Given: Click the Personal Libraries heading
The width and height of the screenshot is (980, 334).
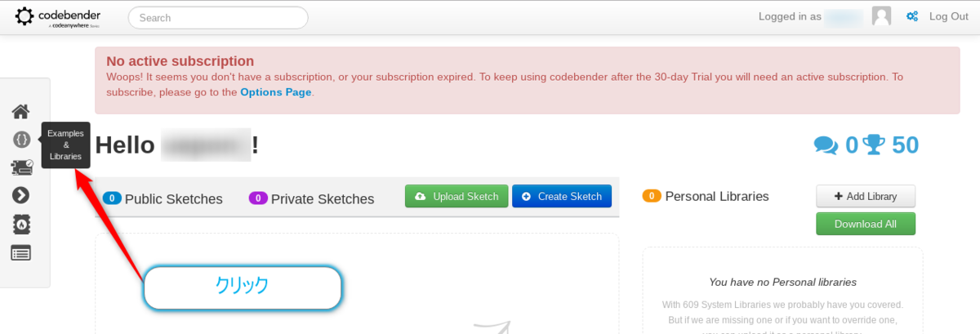Looking at the screenshot, I should tap(717, 196).
